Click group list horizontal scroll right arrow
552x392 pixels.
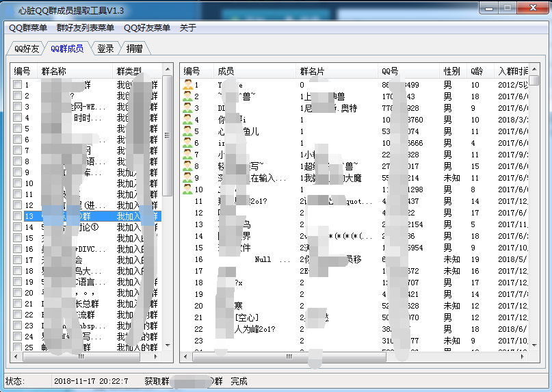[156, 356]
